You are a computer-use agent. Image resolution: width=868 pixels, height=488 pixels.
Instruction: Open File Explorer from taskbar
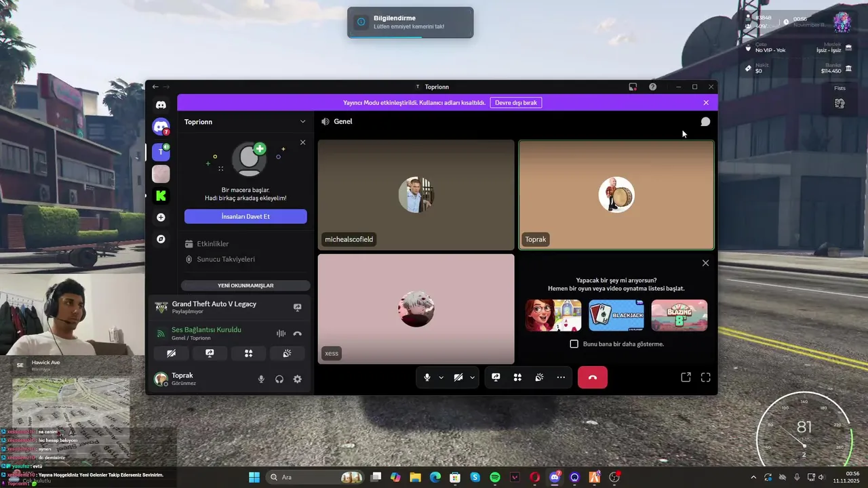coord(415,477)
